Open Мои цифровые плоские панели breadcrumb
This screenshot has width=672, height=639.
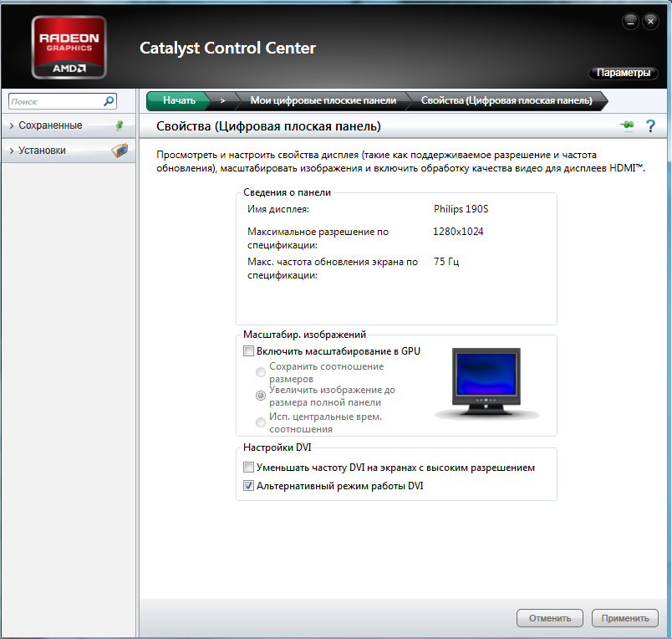pos(323,100)
